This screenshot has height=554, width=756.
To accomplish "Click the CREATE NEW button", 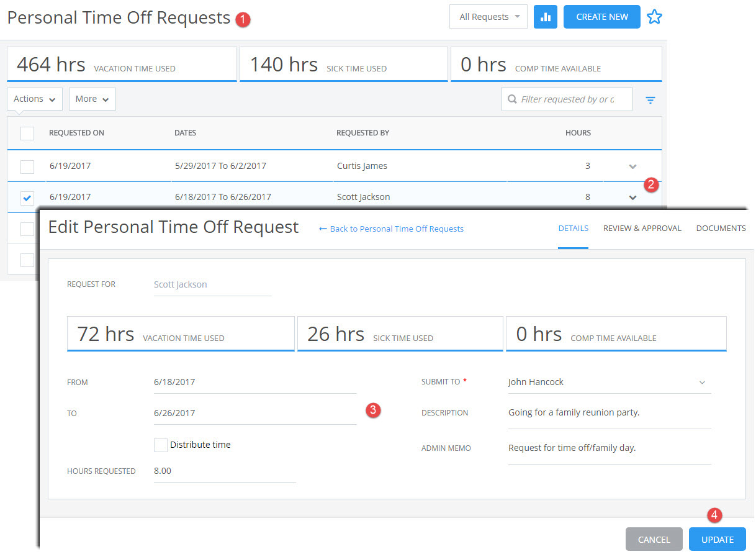I will click(x=601, y=17).
